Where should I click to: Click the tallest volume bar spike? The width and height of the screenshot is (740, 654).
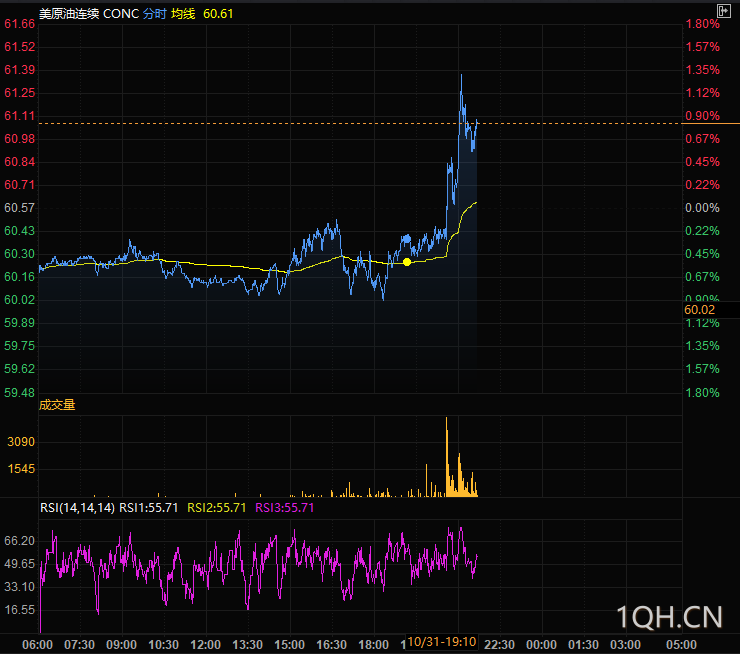(x=446, y=455)
